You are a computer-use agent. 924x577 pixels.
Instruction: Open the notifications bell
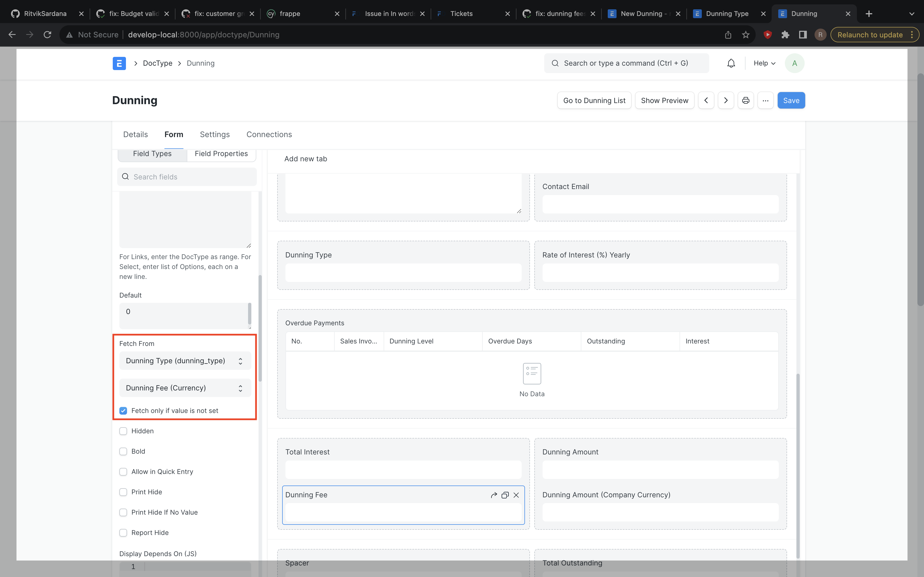(x=731, y=63)
